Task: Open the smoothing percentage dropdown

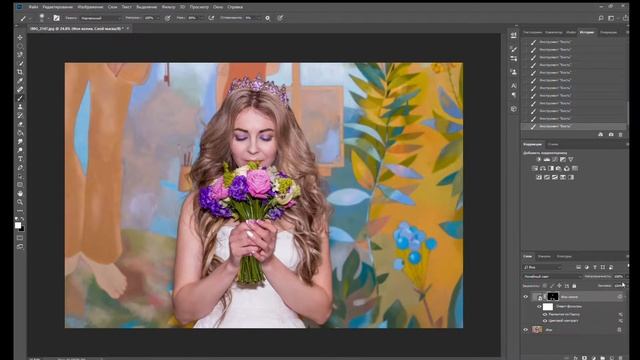Action: [x=258, y=18]
